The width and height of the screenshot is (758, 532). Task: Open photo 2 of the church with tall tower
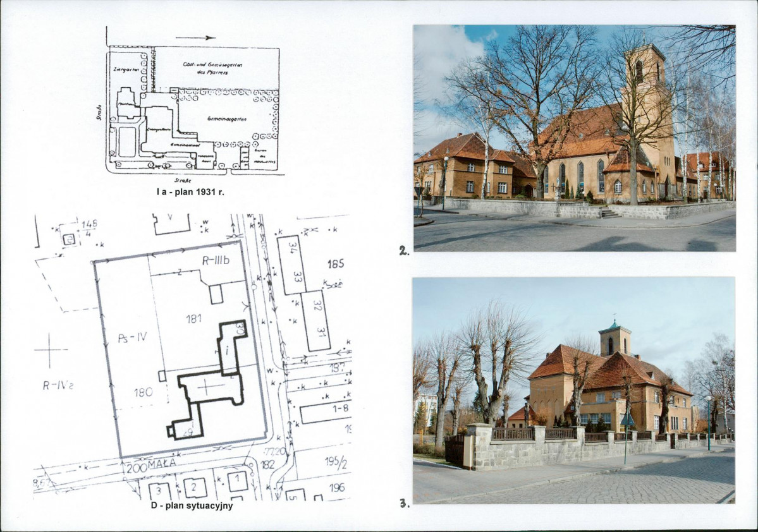click(575, 138)
